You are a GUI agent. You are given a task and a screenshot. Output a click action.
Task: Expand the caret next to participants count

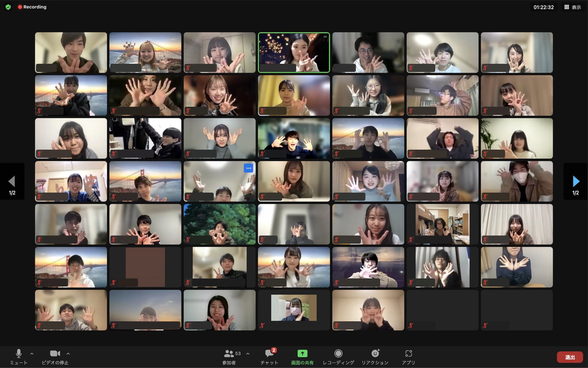click(248, 354)
